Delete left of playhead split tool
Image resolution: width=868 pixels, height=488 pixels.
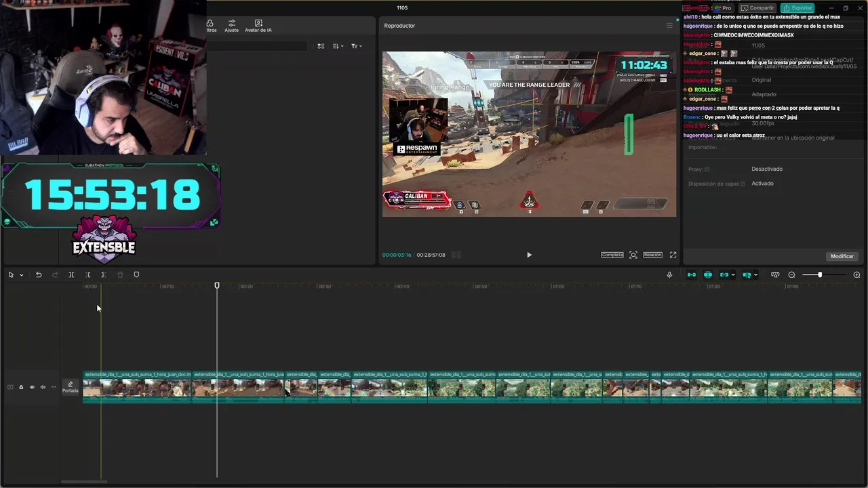[87, 274]
